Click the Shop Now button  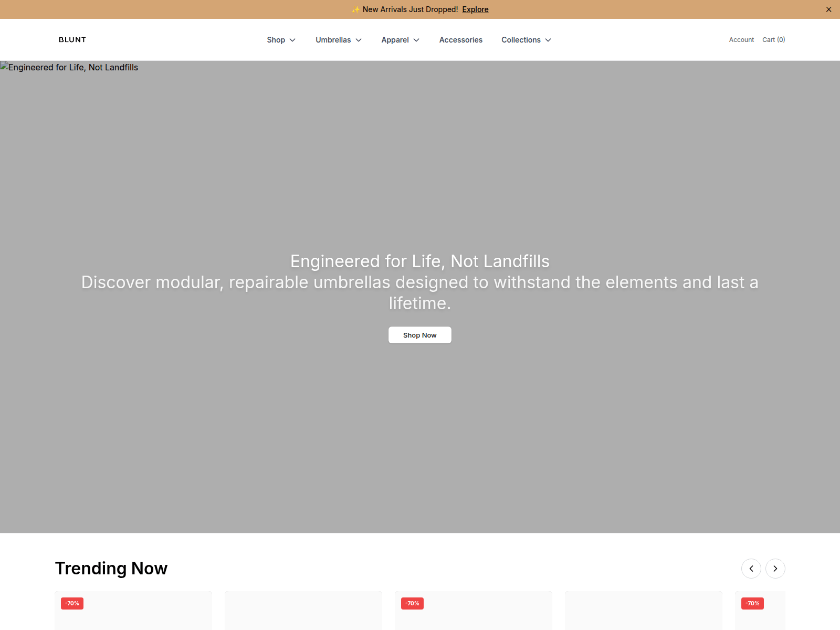[420, 335]
